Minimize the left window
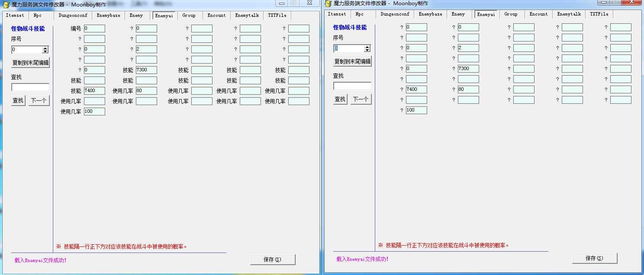644x275 pixels. pos(282,3)
